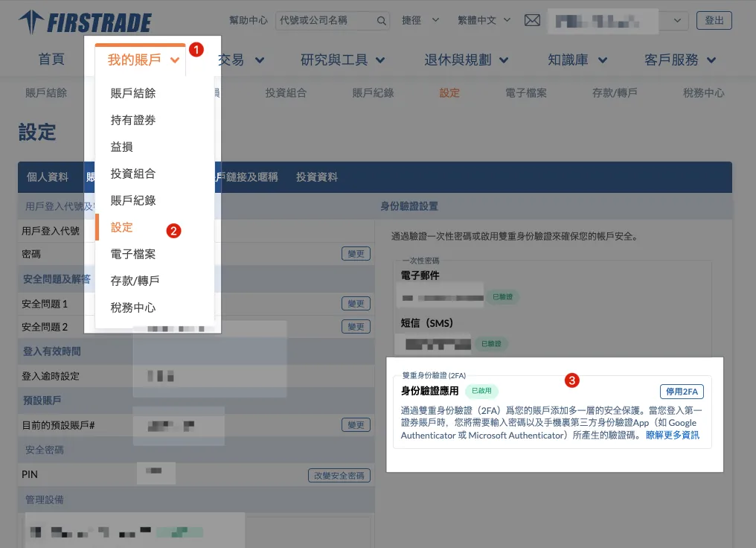Image resolution: width=756 pixels, height=548 pixels.
Task: Expand the 交易 navigation menu
Action: click(x=241, y=60)
